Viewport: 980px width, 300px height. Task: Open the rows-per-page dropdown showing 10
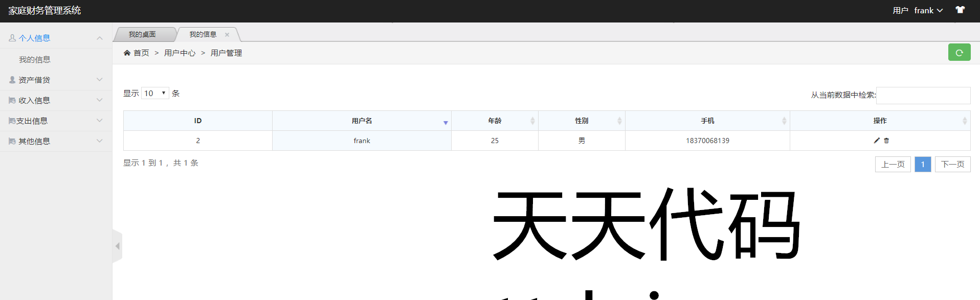click(155, 93)
